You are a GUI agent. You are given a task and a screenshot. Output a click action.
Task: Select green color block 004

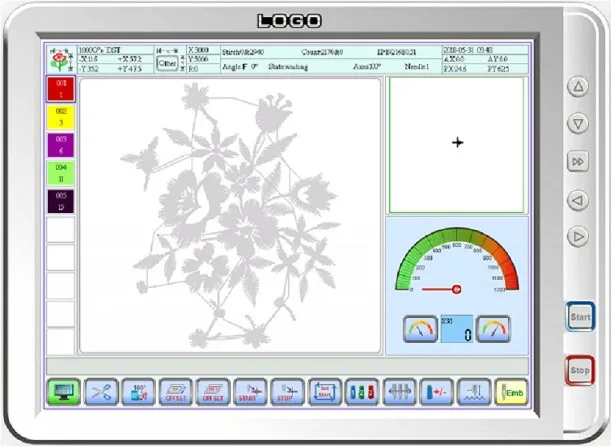(x=61, y=173)
